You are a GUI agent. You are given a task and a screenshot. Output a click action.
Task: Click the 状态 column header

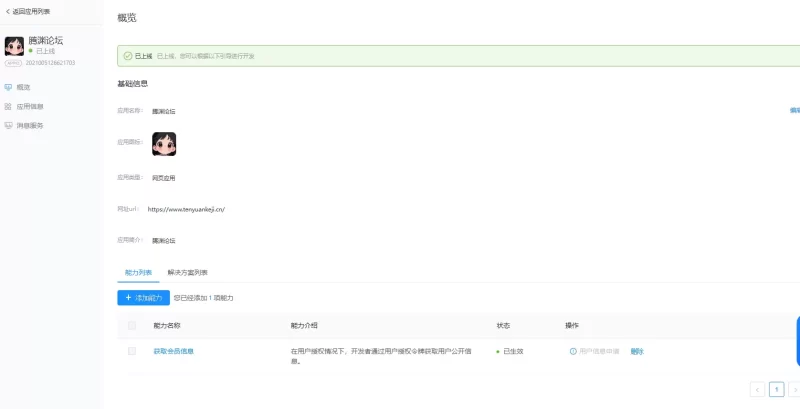503,325
